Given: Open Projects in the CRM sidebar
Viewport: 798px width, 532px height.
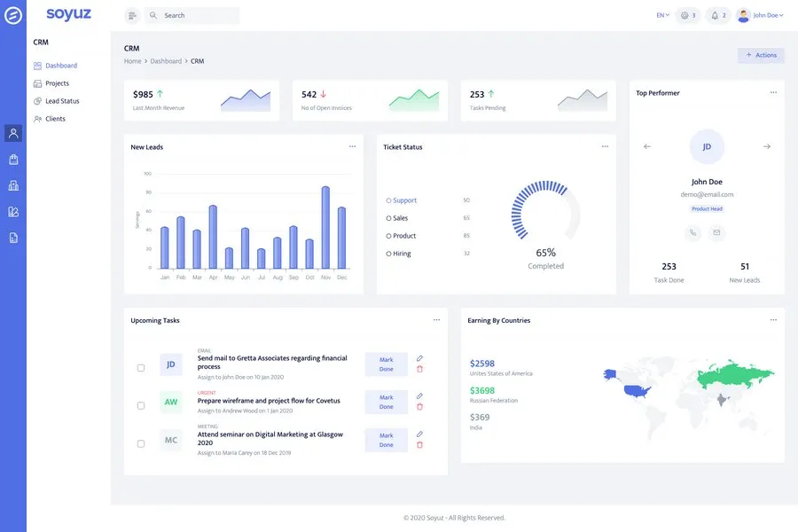Looking at the screenshot, I should pos(57,83).
